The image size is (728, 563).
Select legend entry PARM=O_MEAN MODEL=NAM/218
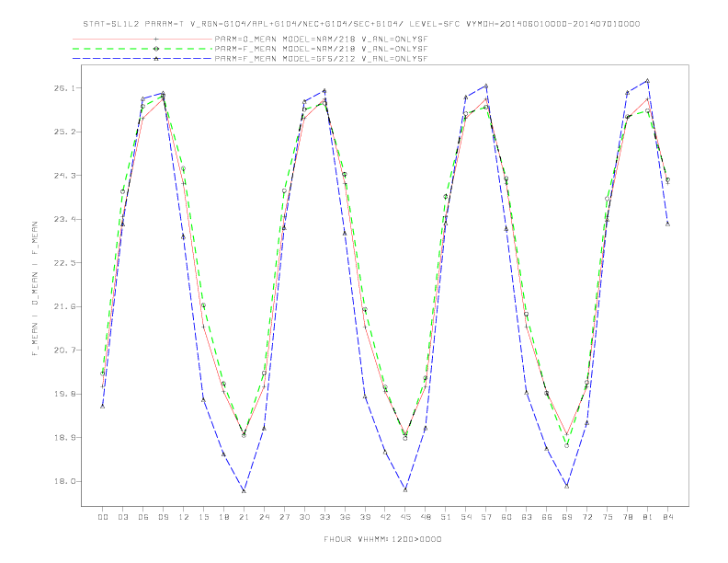[321, 39]
